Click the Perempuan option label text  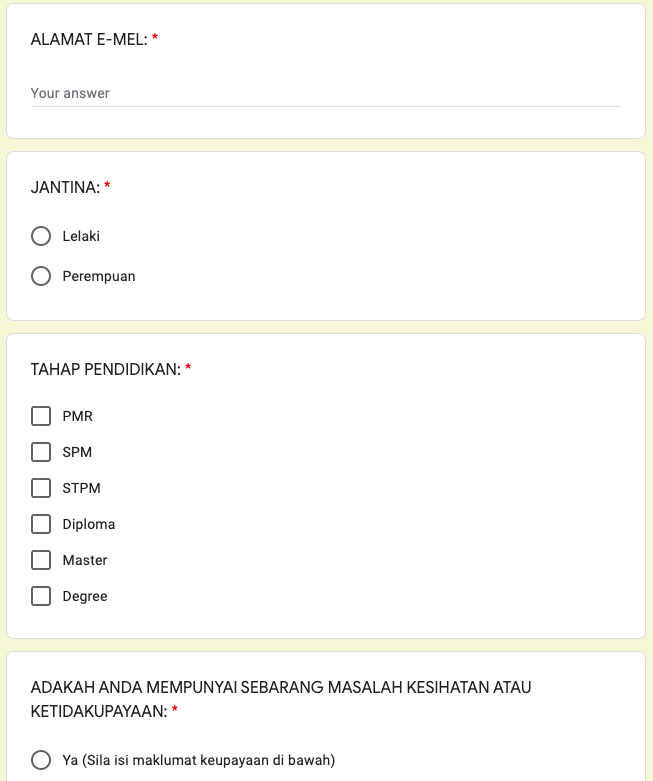tap(99, 276)
